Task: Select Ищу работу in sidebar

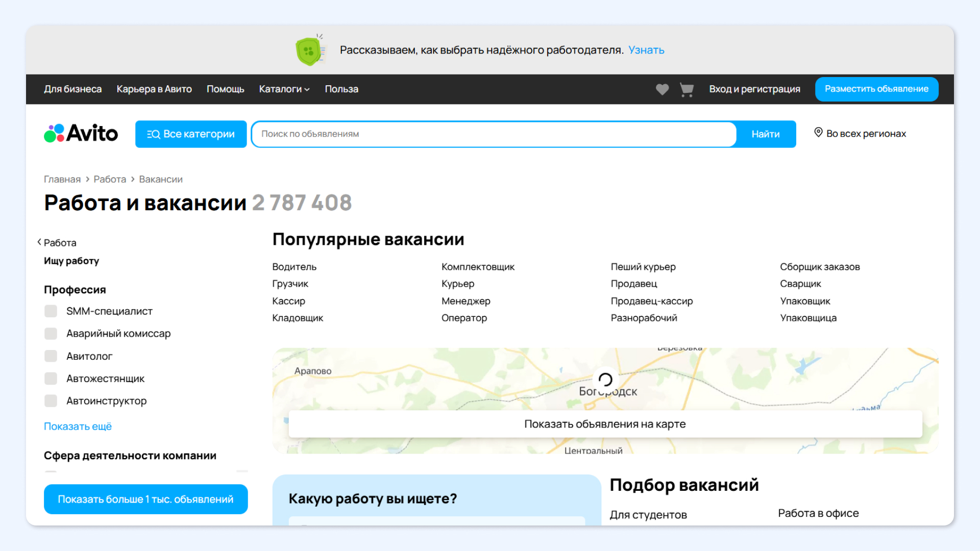Action: pyautogui.click(x=71, y=261)
